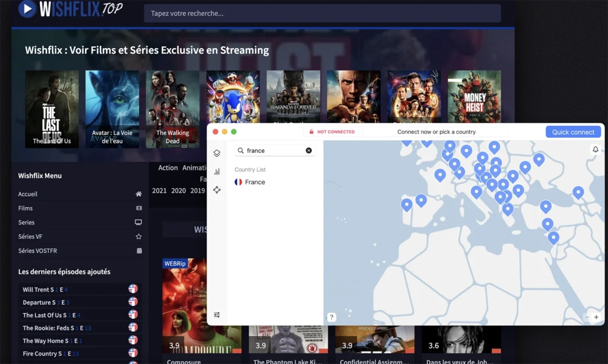Open The Phantom Lake Ki... movie thumbnail
Image resolution: width=608 pixels, height=364 pixels.
click(289, 340)
